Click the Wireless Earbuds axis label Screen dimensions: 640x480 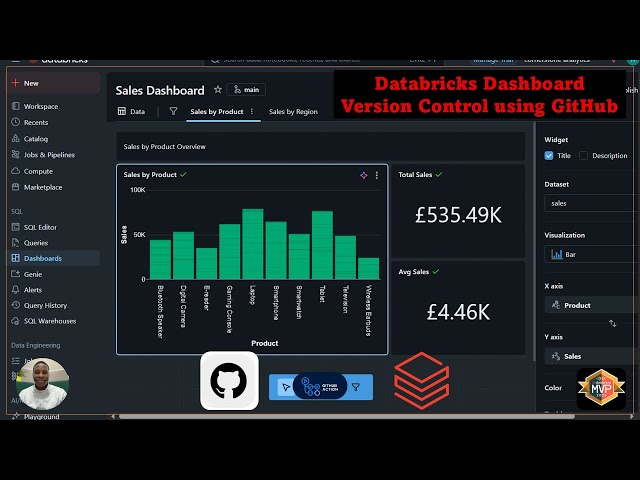pyautogui.click(x=368, y=311)
